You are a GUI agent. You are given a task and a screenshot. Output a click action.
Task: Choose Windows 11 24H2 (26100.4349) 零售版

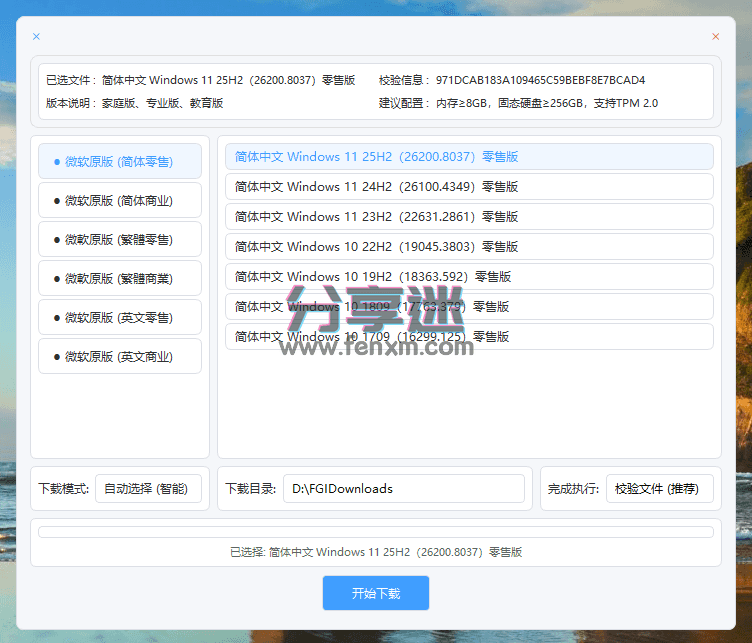469,187
